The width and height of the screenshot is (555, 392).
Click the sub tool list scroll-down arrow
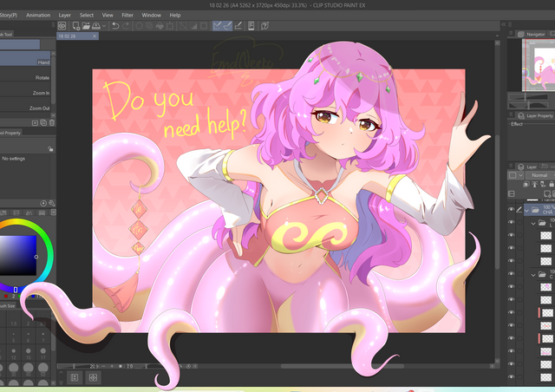point(54,115)
